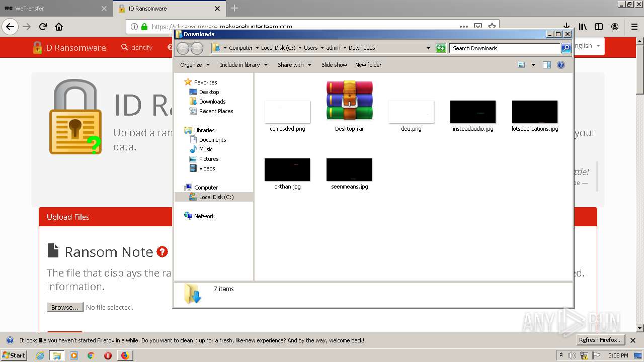The image size is (644, 362).
Task: Select Local Disk (C:) in navigation pane
Action: pyautogui.click(x=216, y=197)
